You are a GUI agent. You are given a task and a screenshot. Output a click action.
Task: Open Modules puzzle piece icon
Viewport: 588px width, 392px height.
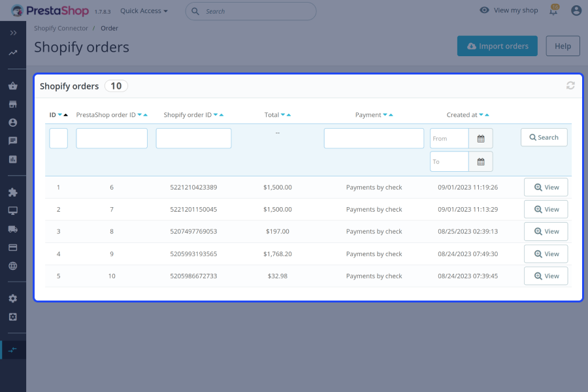(x=13, y=193)
